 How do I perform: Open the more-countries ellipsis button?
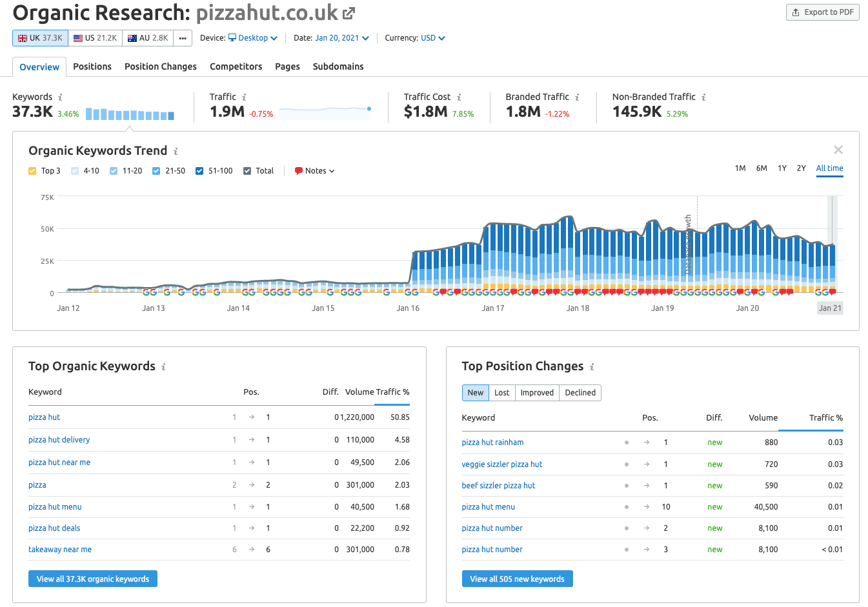pyautogui.click(x=183, y=38)
